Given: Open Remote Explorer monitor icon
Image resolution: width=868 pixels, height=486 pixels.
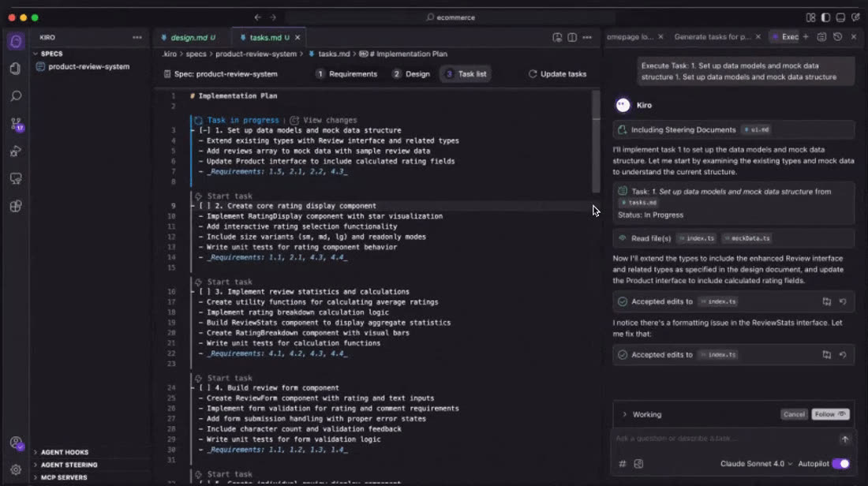Looking at the screenshot, I should click(16, 178).
